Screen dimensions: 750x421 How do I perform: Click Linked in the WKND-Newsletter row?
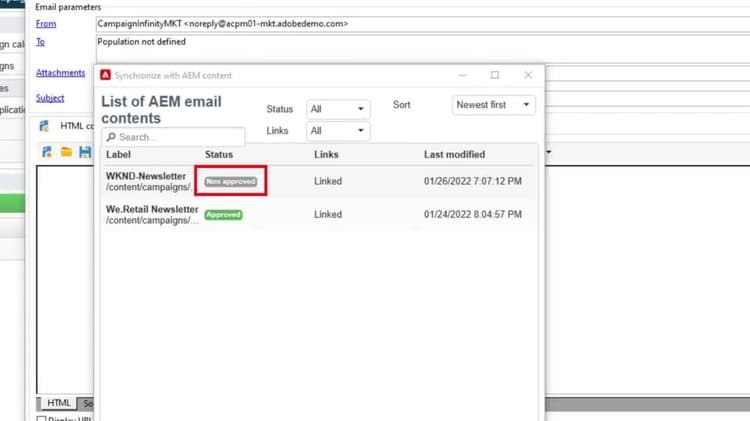pos(328,181)
